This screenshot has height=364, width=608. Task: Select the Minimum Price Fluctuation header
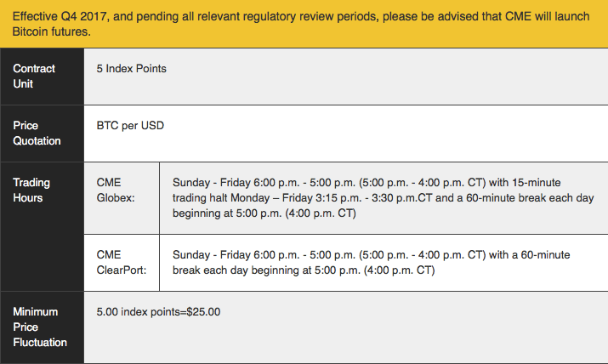pyautogui.click(x=42, y=327)
